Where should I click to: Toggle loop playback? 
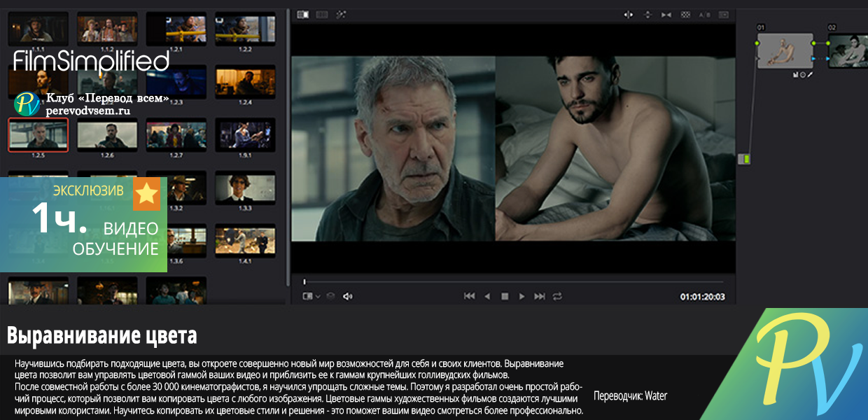[557, 296]
